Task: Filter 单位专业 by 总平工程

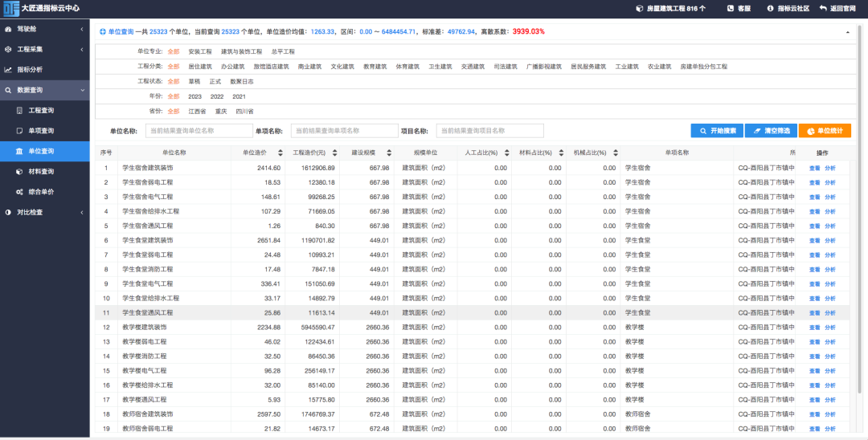Action: 283,51
